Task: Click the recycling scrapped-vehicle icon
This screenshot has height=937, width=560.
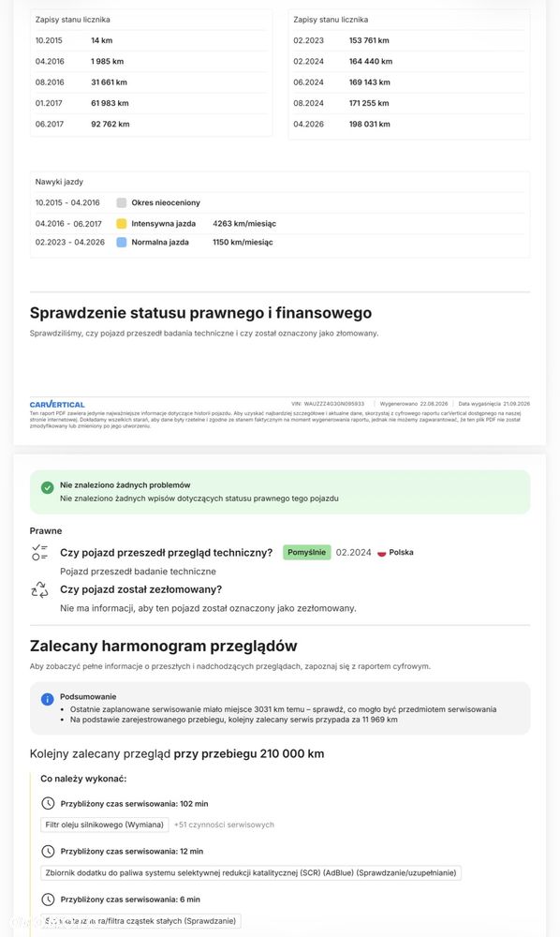Action: point(39,589)
